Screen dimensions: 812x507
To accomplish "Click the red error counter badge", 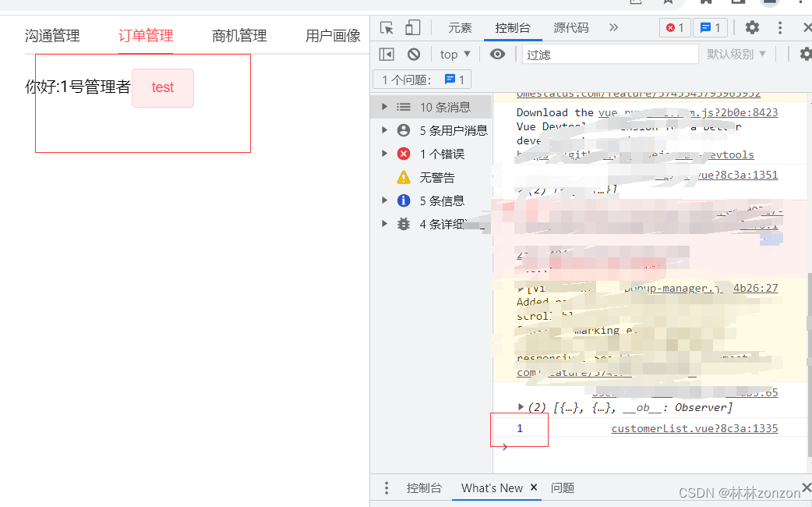I will tap(674, 27).
